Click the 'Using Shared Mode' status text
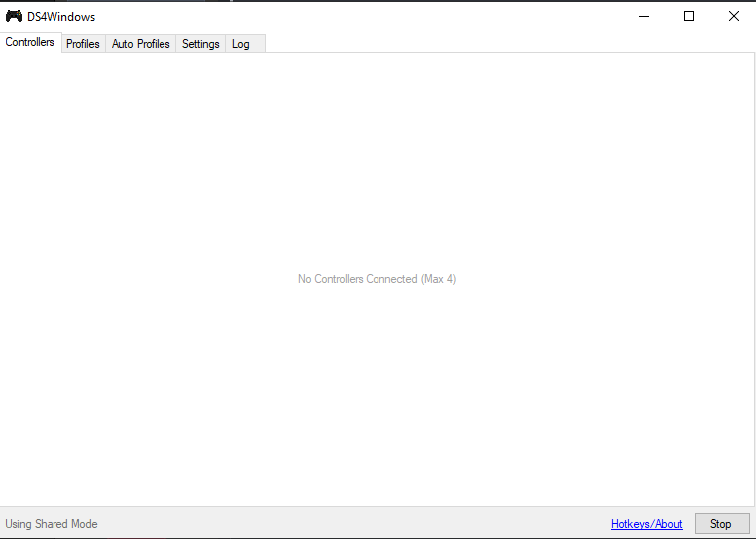Image resolution: width=756 pixels, height=539 pixels. click(x=52, y=524)
